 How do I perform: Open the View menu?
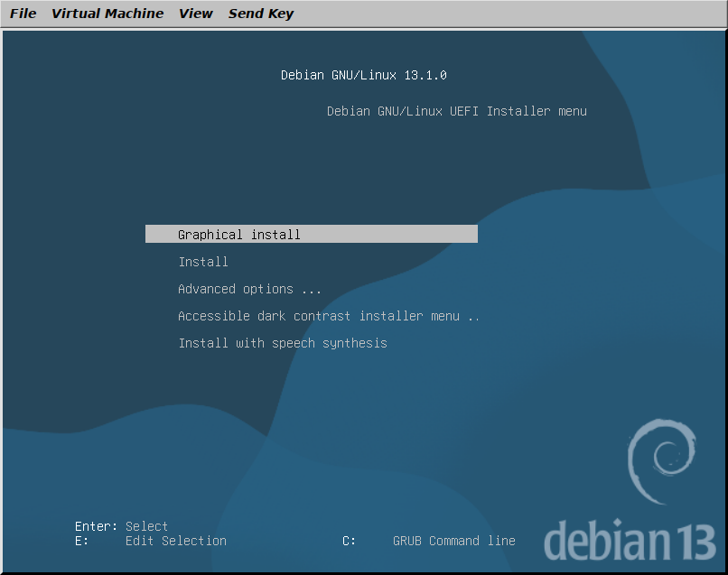(195, 13)
